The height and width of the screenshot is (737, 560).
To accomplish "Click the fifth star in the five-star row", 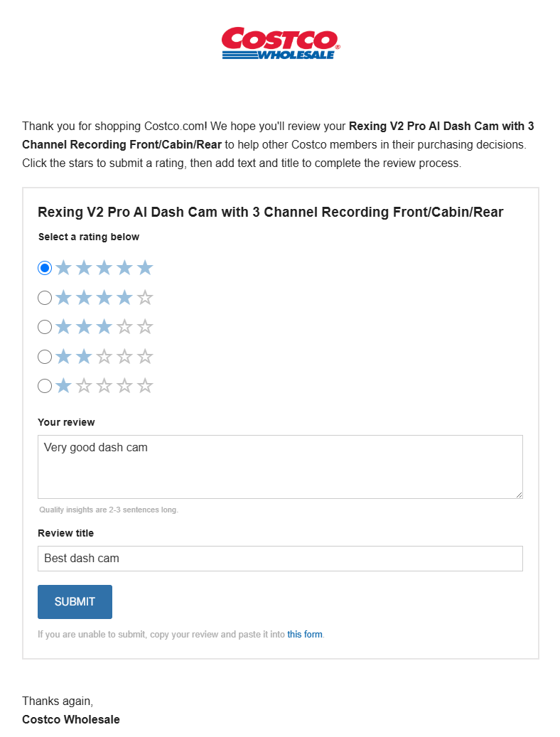I will point(145,268).
